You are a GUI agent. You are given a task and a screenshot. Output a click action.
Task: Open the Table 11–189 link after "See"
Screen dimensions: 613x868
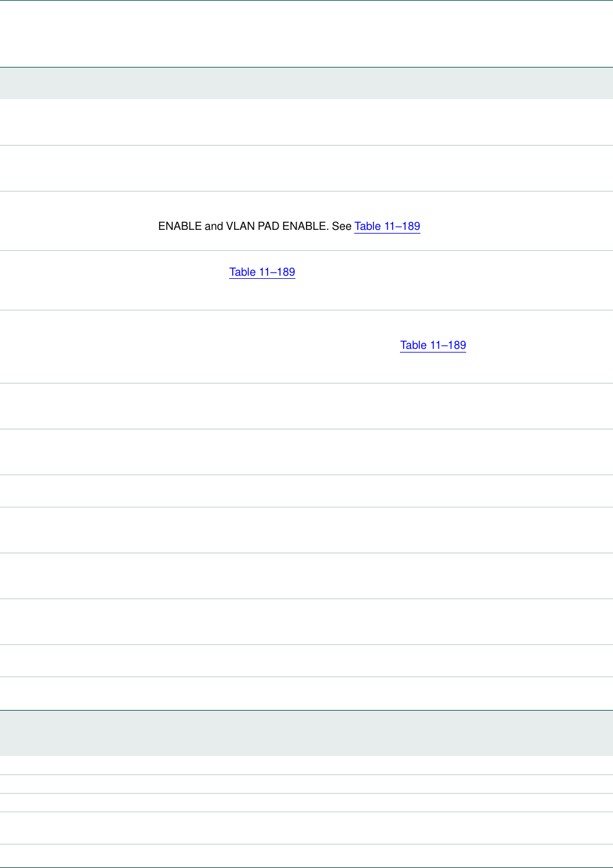point(387,226)
